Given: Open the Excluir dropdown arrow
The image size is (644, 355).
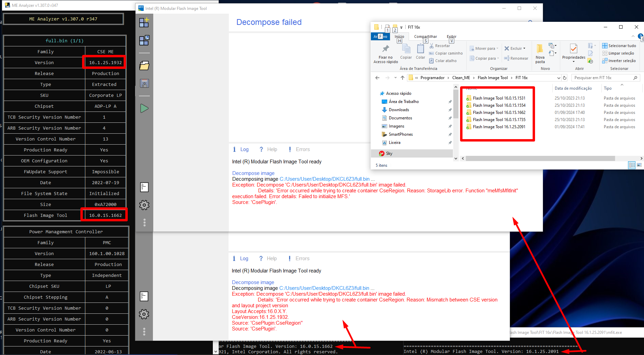Looking at the screenshot, I should pos(524,48).
